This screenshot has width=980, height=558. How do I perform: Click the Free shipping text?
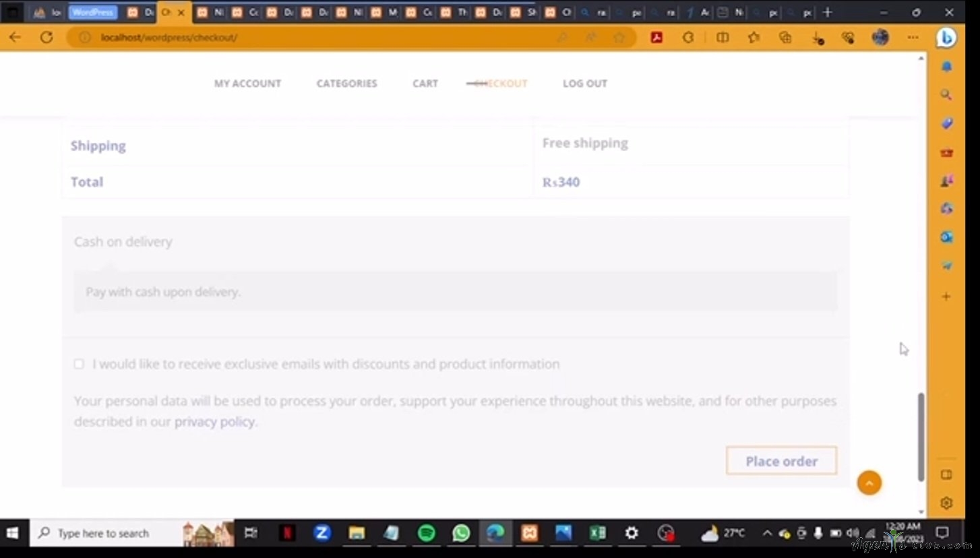(x=585, y=143)
